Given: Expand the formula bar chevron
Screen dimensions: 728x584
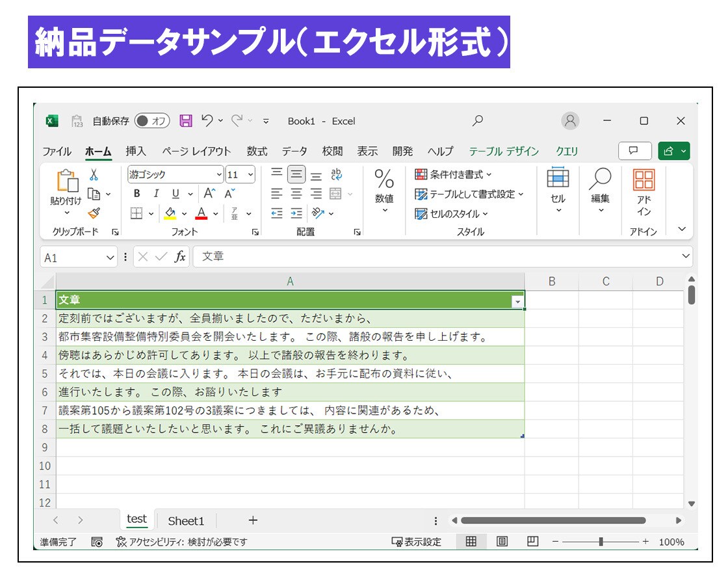Looking at the screenshot, I should [x=685, y=256].
